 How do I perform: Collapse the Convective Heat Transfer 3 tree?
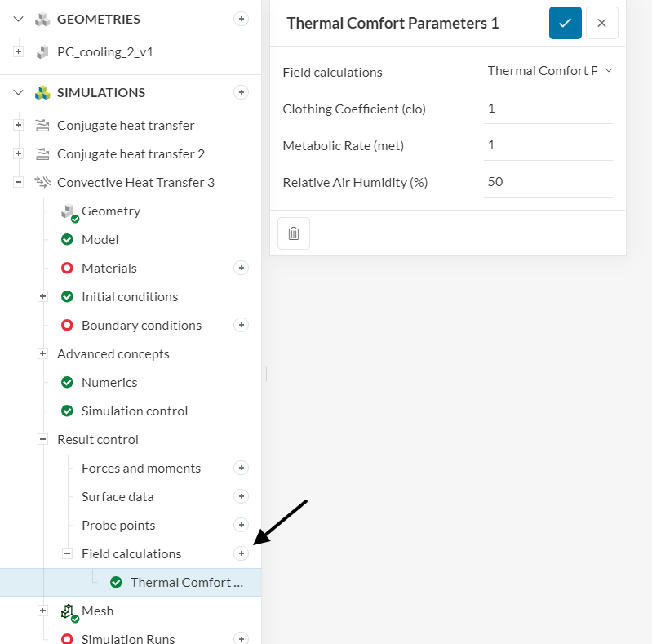tap(19, 182)
